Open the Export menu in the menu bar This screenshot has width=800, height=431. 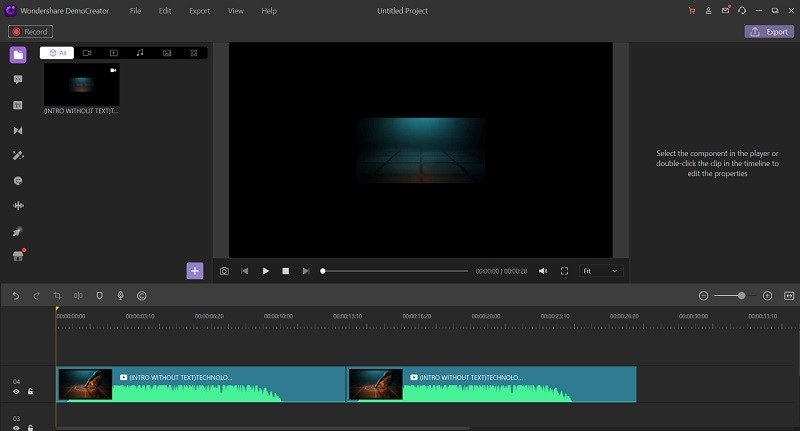[199, 10]
